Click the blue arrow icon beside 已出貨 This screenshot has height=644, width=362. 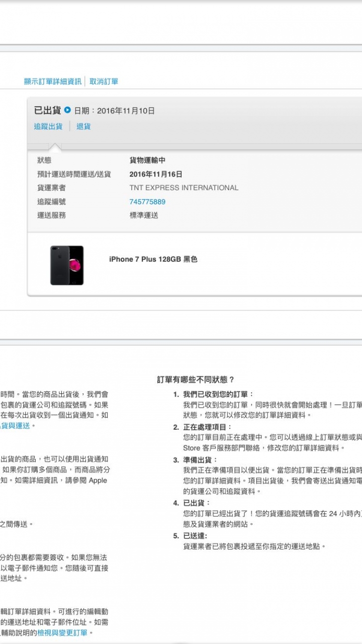point(67,110)
